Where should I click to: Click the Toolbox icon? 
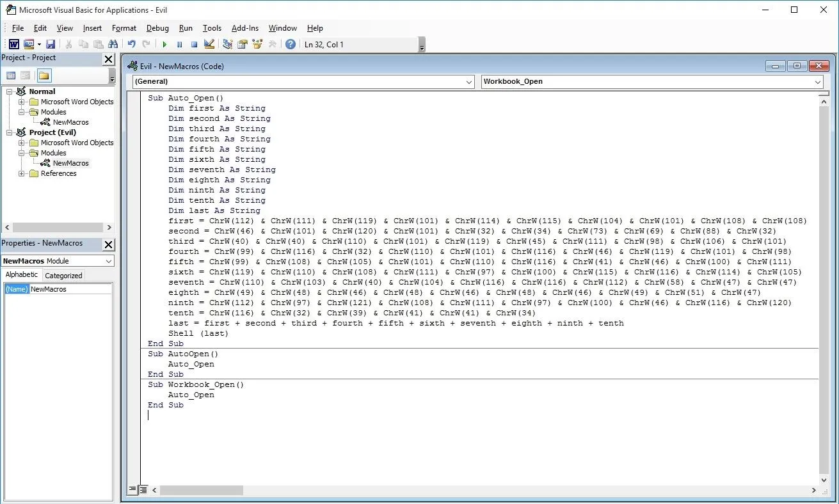point(272,44)
